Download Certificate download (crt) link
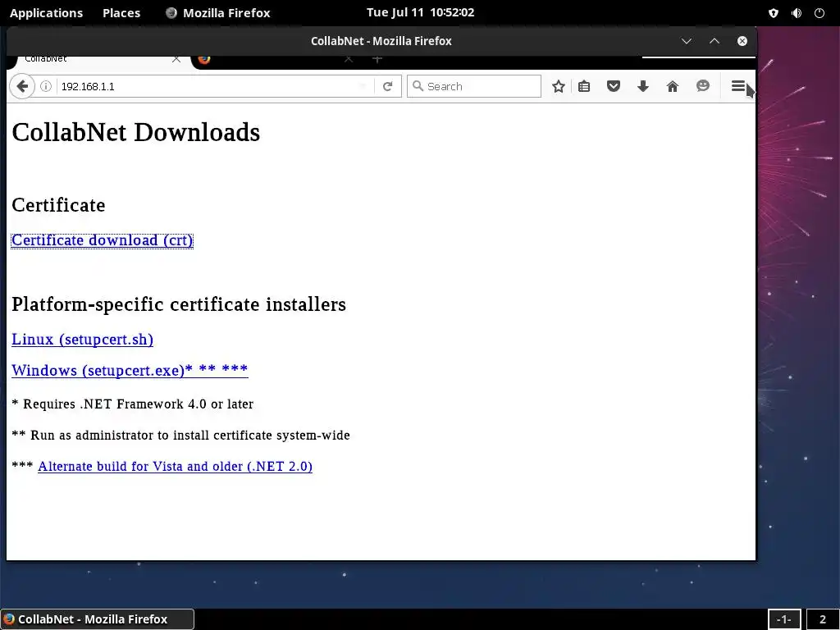 pos(102,240)
